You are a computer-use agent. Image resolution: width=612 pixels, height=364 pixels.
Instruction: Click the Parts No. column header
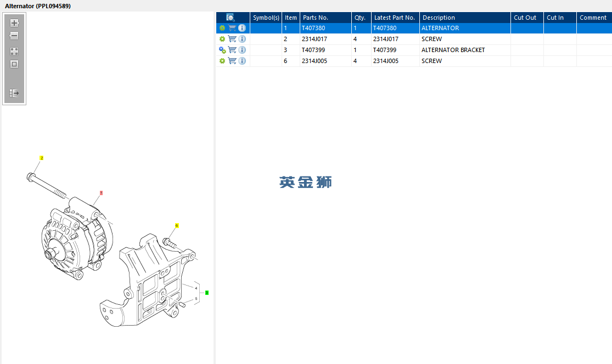(x=325, y=18)
